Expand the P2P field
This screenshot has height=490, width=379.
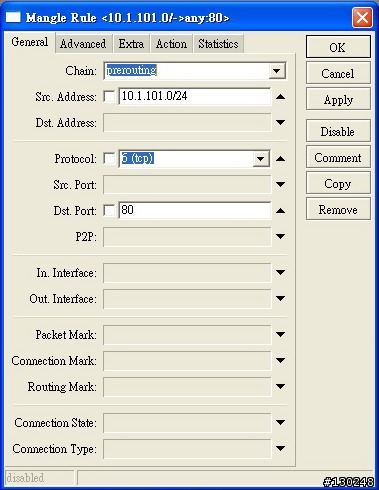pos(281,236)
